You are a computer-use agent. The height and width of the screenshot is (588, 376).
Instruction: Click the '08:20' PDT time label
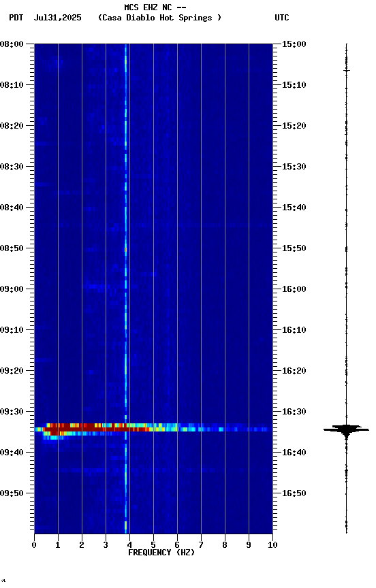coord(12,126)
